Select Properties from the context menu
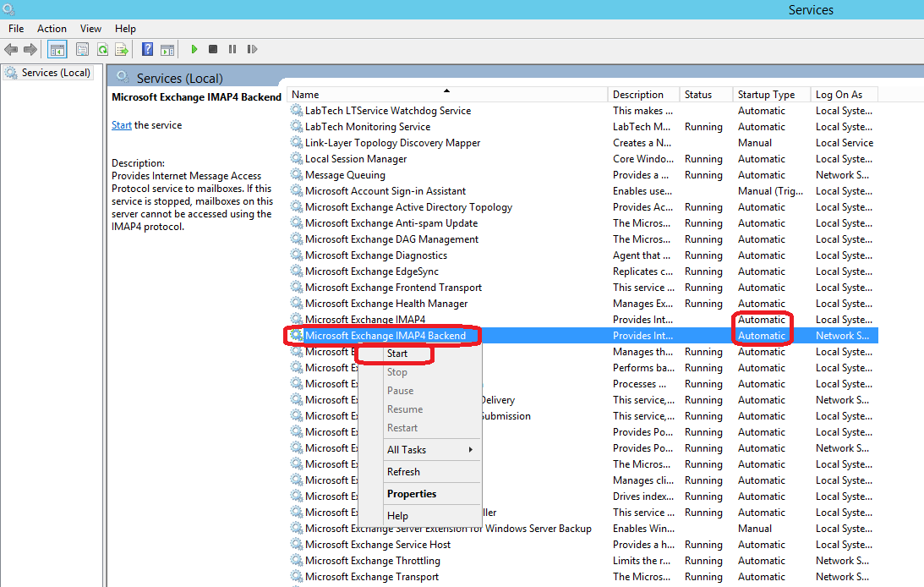Image resolution: width=924 pixels, height=587 pixels. [412, 494]
